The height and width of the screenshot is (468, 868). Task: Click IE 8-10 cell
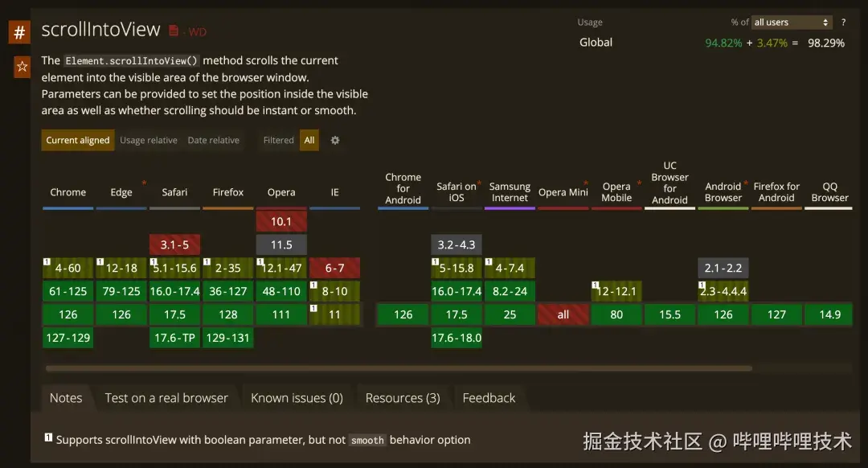coord(334,291)
